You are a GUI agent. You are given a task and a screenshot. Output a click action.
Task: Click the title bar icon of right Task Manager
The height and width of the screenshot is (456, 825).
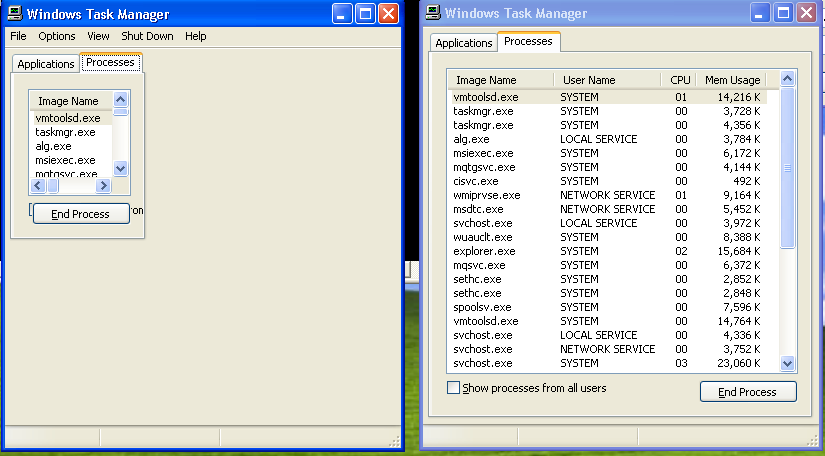[x=433, y=13]
